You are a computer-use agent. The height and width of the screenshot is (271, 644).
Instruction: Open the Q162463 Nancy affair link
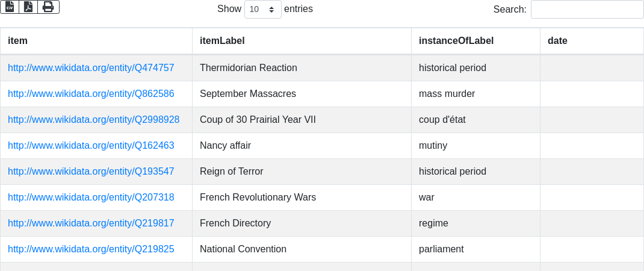pyautogui.click(x=91, y=145)
